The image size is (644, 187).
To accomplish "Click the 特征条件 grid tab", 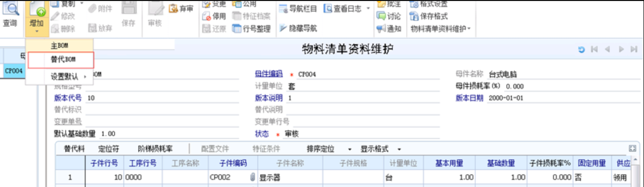I will coord(266,149).
